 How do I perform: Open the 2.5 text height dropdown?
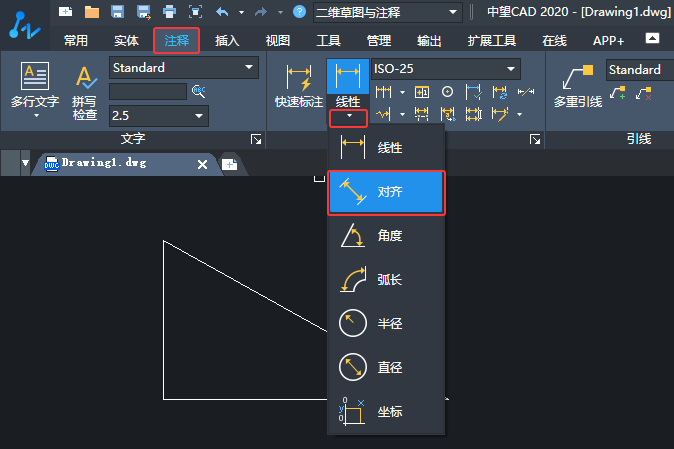tap(159, 116)
